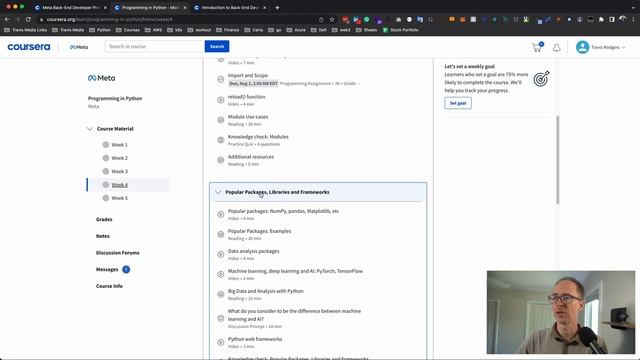The width and height of the screenshot is (640, 360).
Task: Click the Meta logo in the header
Action: click(x=79, y=47)
